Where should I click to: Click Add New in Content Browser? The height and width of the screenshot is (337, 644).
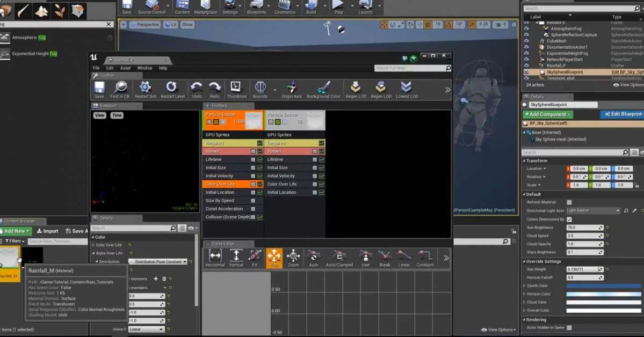point(15,231)
